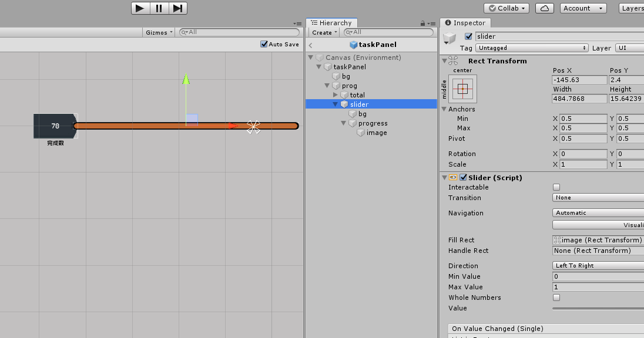Collapse the Anchors section
This screenshot has height=338, width=644.
[444, 109]
